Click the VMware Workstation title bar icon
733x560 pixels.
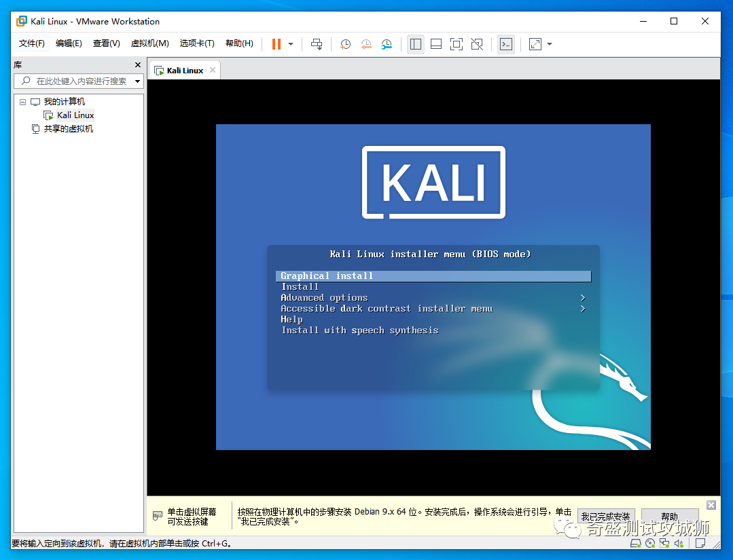click(x=22, y=21)
